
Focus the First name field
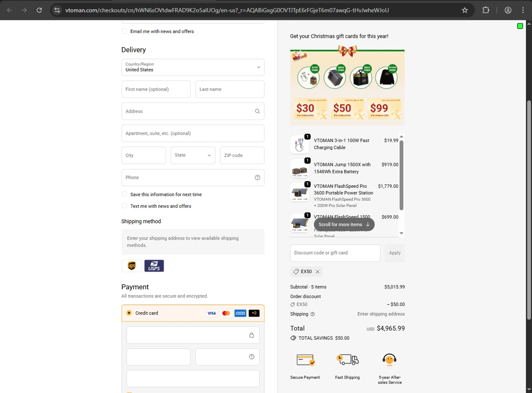tap(156, 89)
